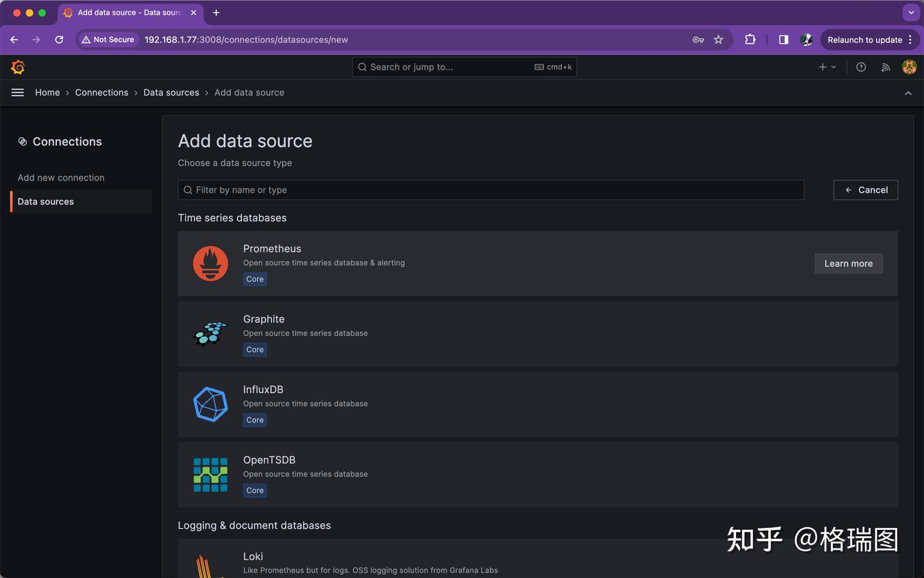Go to Add new connection

tap(61, 178)
